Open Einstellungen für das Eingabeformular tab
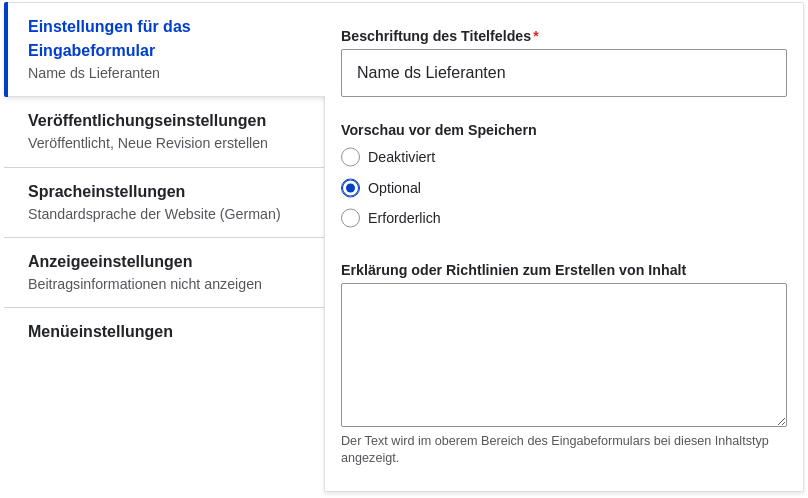808x498 pixels. coord(164,49)
